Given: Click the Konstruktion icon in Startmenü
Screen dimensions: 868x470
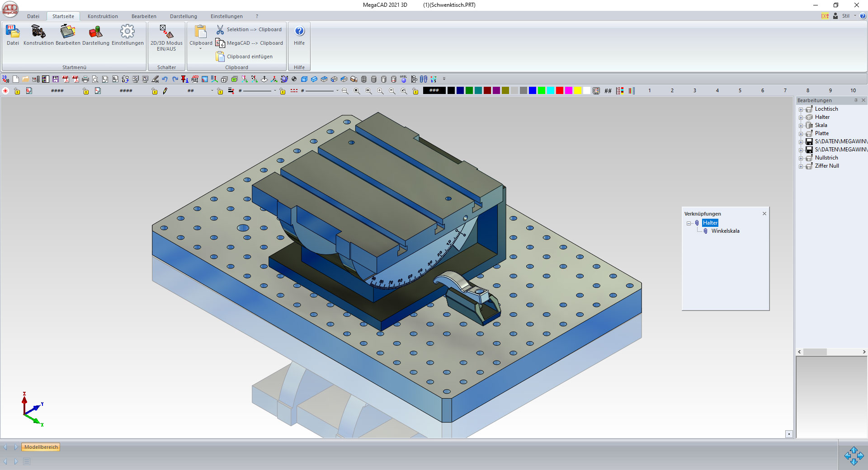Looking at the screenshot, I should (x=38, y=35).
